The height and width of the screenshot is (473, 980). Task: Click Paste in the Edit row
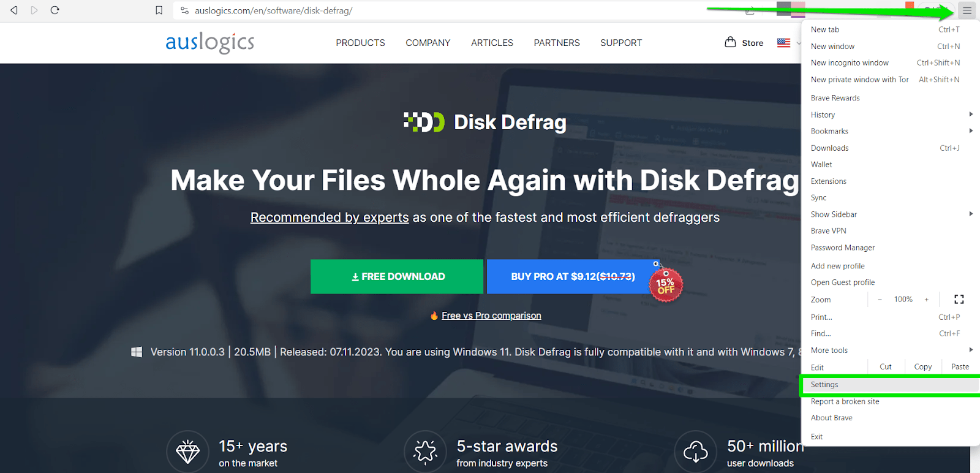[x=960, y=366]
